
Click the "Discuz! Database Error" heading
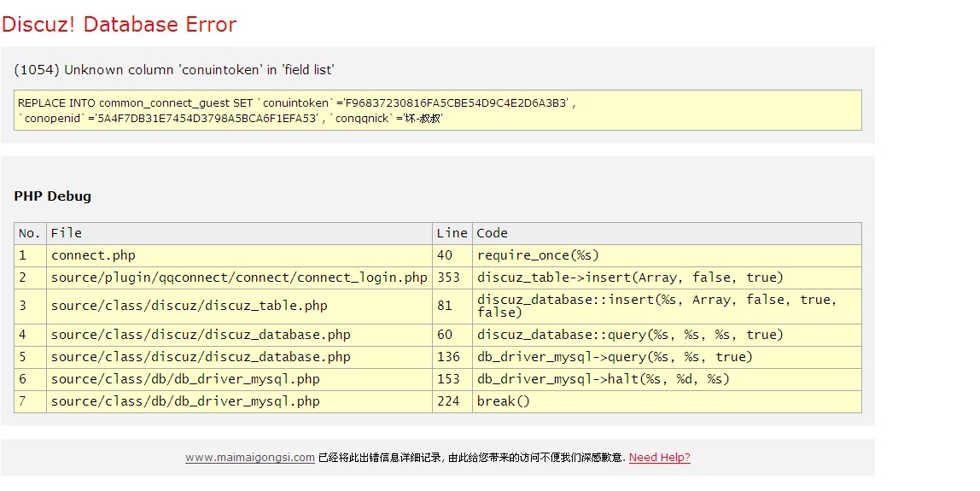tap(119, 25)
